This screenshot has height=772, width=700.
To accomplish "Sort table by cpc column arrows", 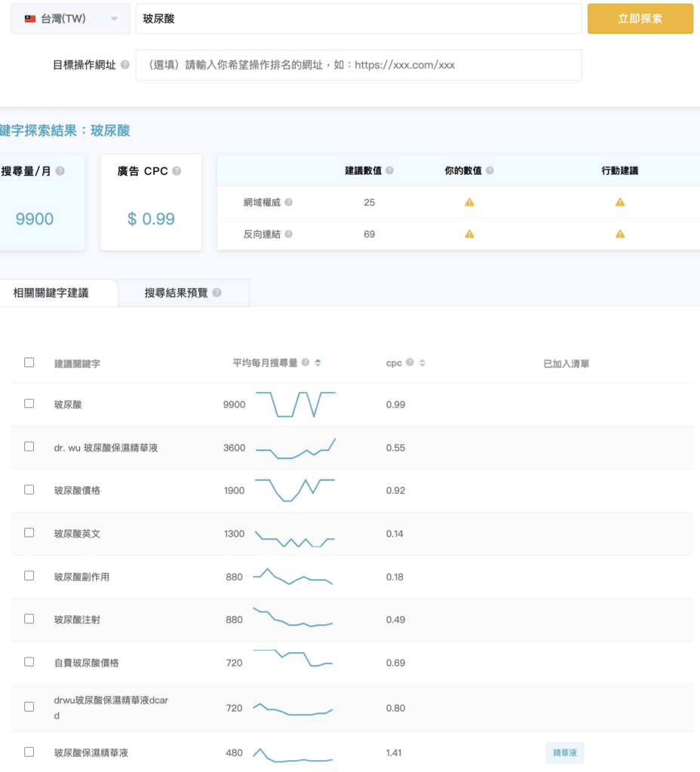I will (422, 363).
